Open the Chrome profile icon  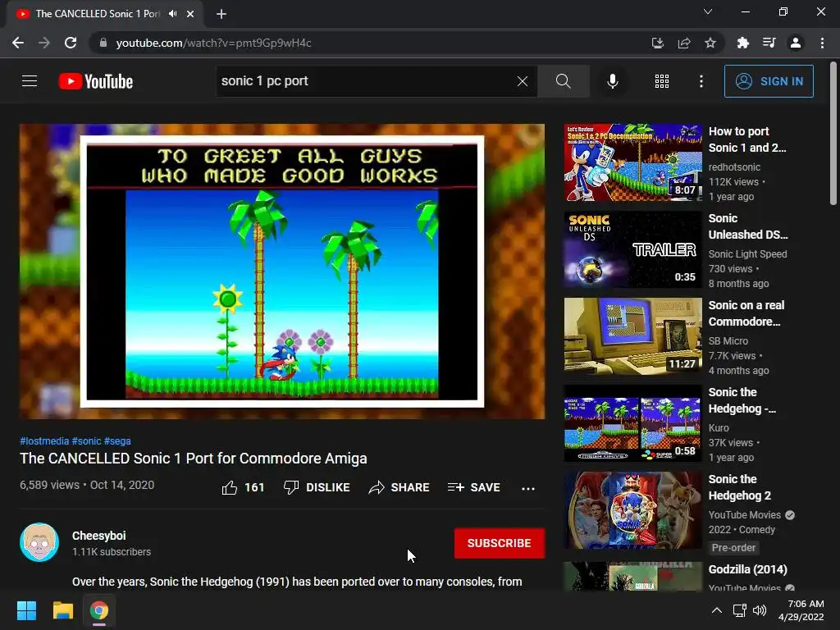[x=796, y=43]
